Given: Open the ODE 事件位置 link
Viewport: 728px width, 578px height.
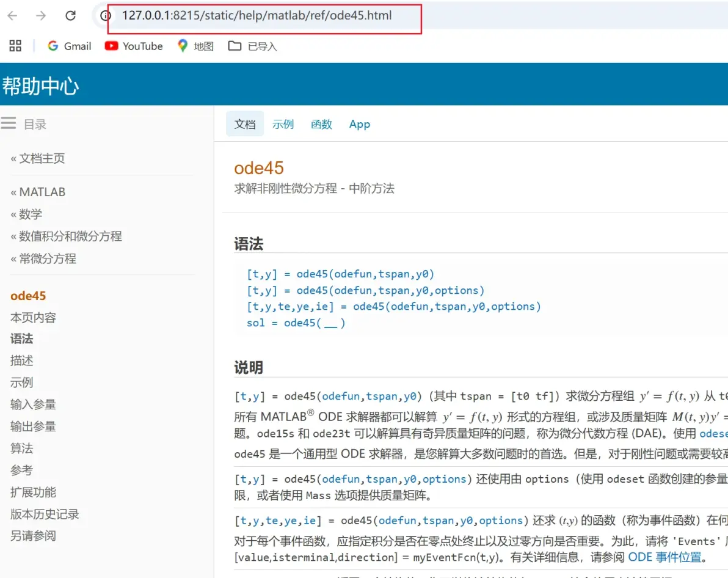Looking at the screenshot, I should pyautogui.click(x=664, y=557).
